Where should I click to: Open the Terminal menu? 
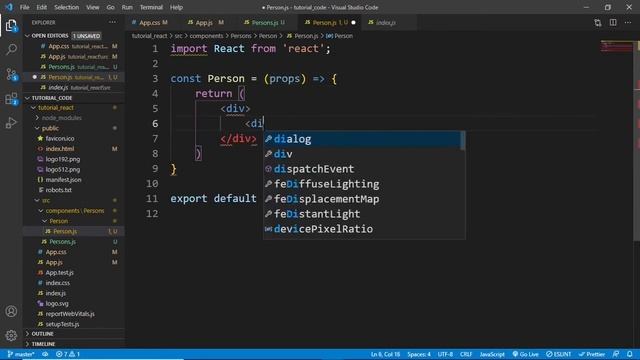point(151,7)
